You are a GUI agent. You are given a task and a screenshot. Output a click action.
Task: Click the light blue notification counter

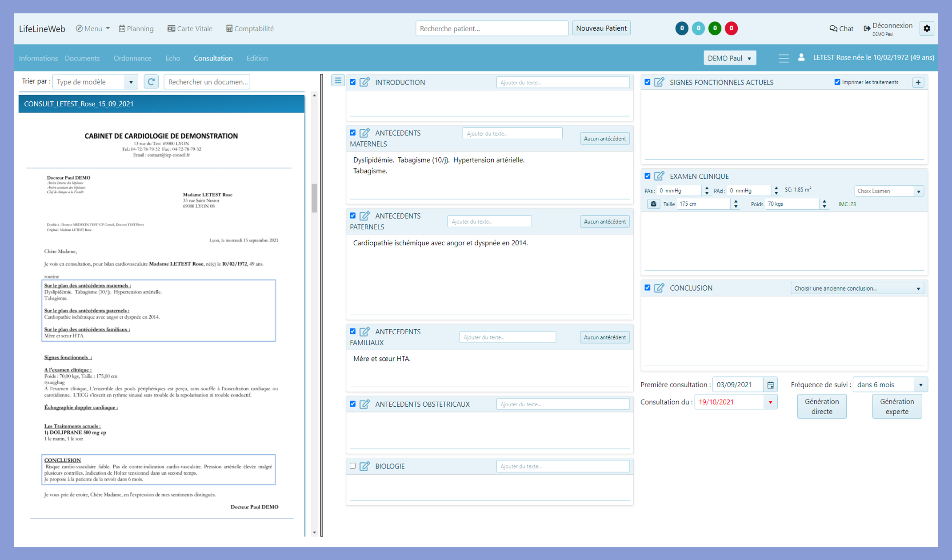tap(698, 28)
